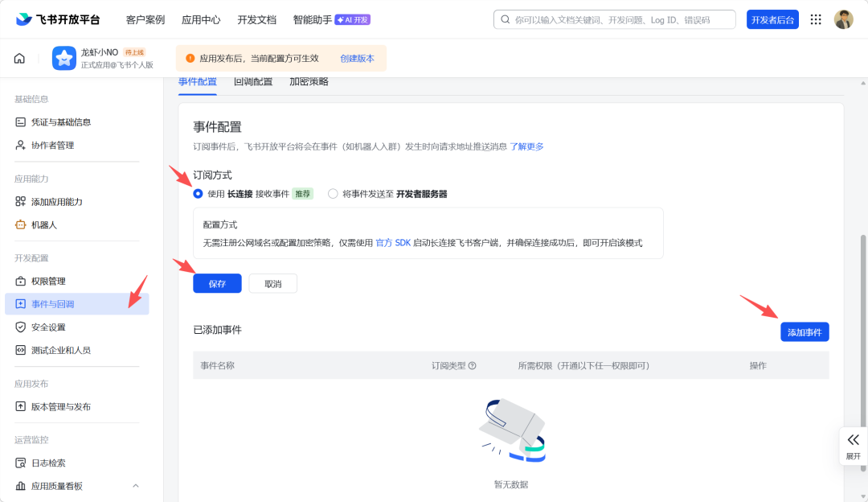This screenshot has width=868, height=502.
Task: Click the user avatar in the top right
Action: (843, 19)
